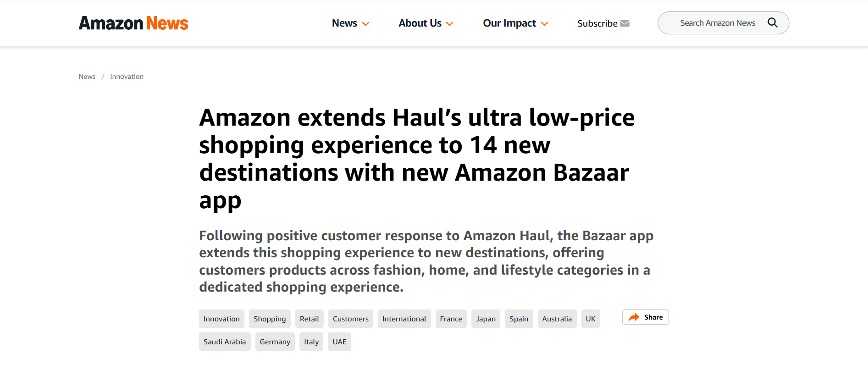868x392 pixels.
Task: Click the Retail tag
Action: pos(310,319)
